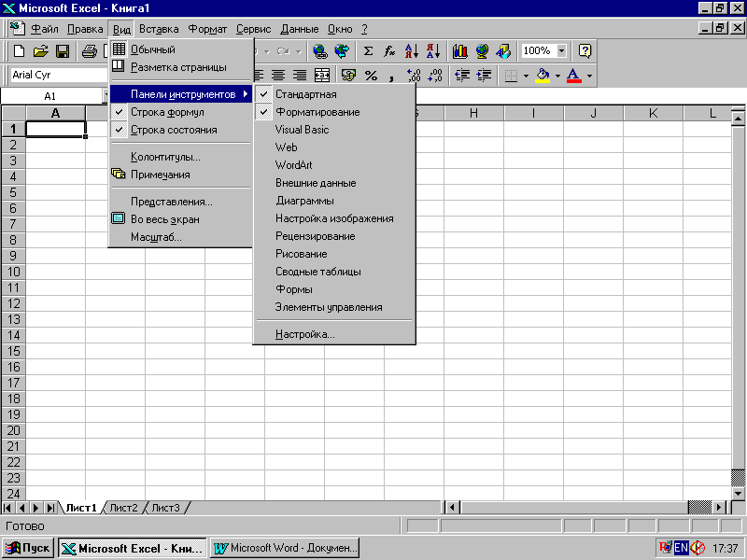Click the Map globe icon
Image resolution: width=747 pixels, height=560 pixels.
click(482, 51)
